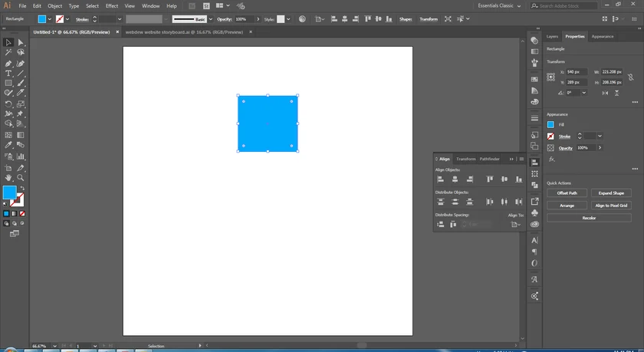Click the Arrange button

(x=567, y=206)
